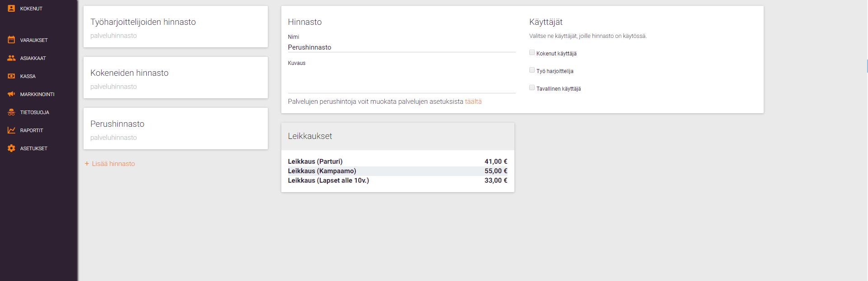
Task: Toggle the Tavallinen käyttäjä checkbox
Action: (532, 88)
